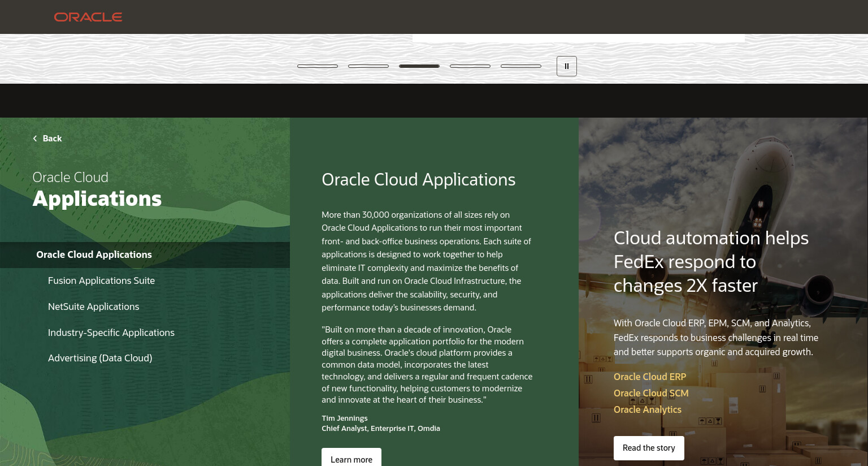
Task: Select Oracle Cloud Applications menu item
Action: 145,255
